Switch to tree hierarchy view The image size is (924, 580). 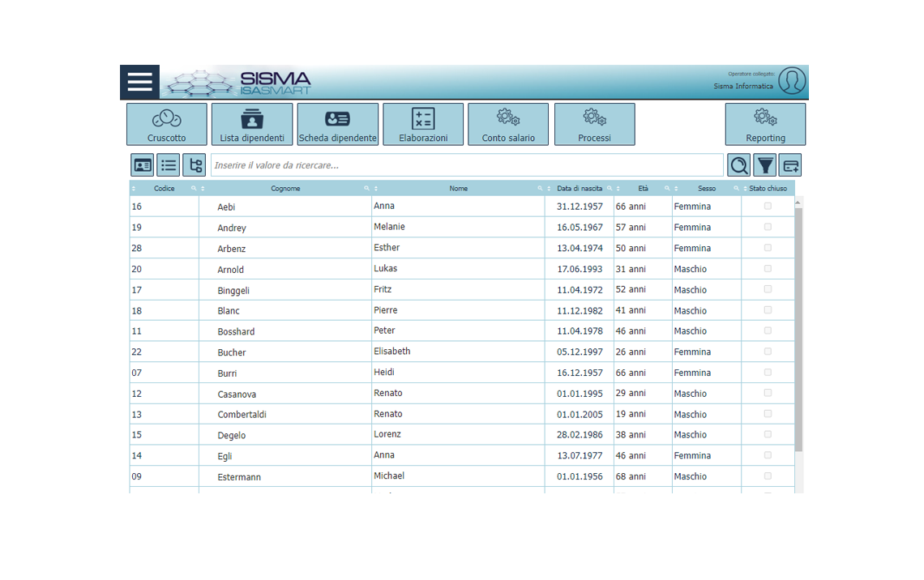[195, 165]
